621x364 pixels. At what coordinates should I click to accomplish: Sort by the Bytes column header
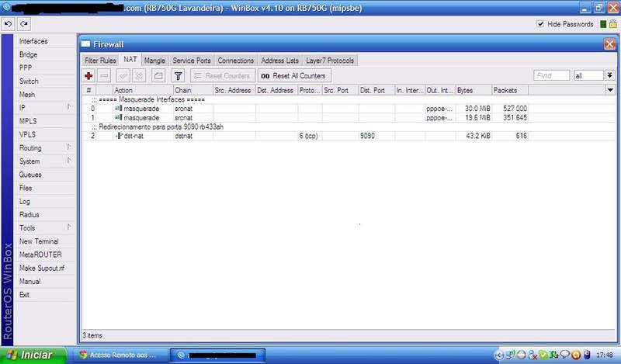(x=474, y=90)
